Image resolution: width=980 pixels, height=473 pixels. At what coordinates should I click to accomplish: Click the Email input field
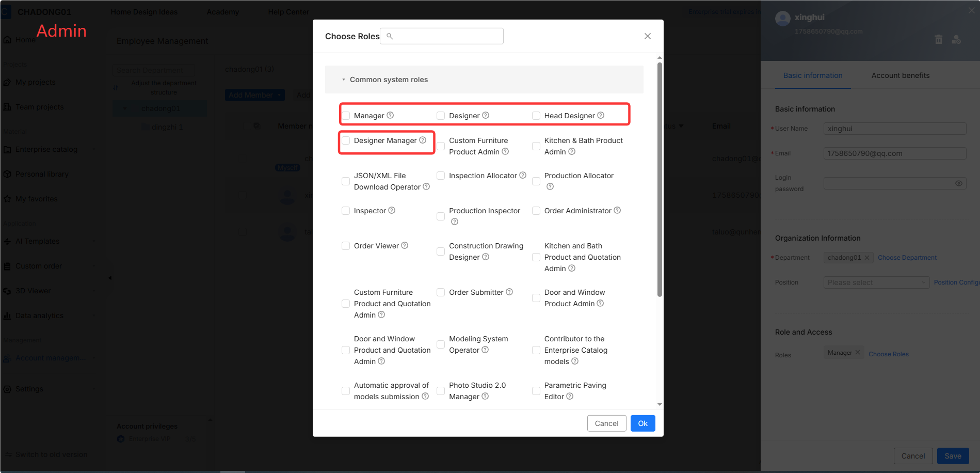pyautogui.click(x=895, y=153)
